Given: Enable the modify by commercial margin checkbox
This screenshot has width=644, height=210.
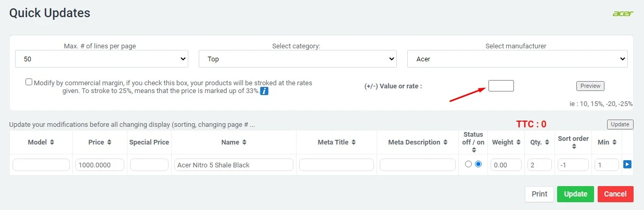Looking at the screenshot, I should (x=29, y=82).
